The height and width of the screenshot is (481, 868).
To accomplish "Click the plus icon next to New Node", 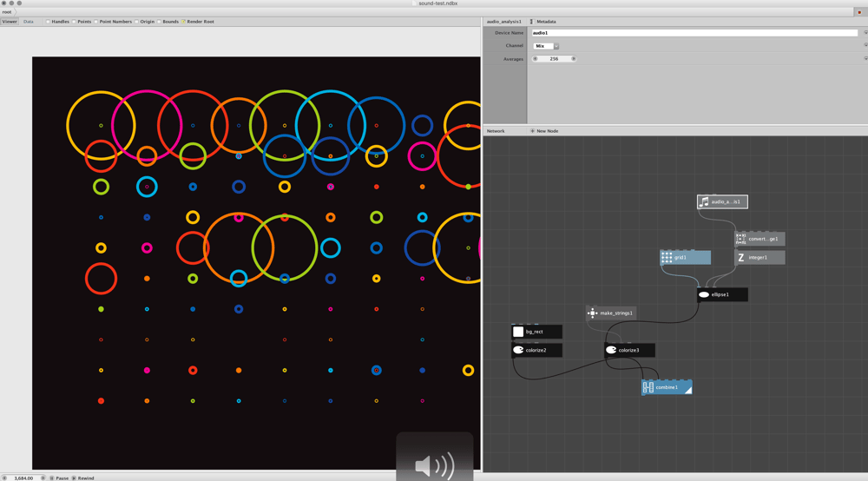I will tap(533, 131).
